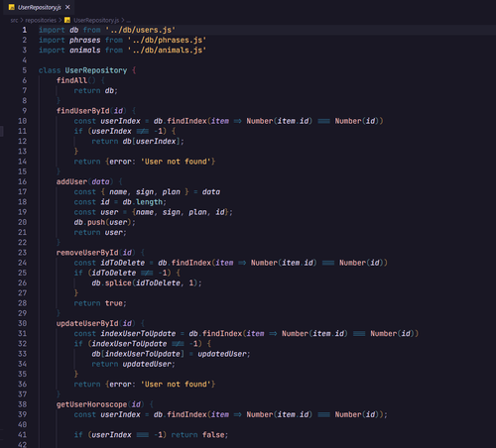Expand the trailing ellipsis breadcrumb
This screenshot has width=496, height=448.
click(129, 21)
